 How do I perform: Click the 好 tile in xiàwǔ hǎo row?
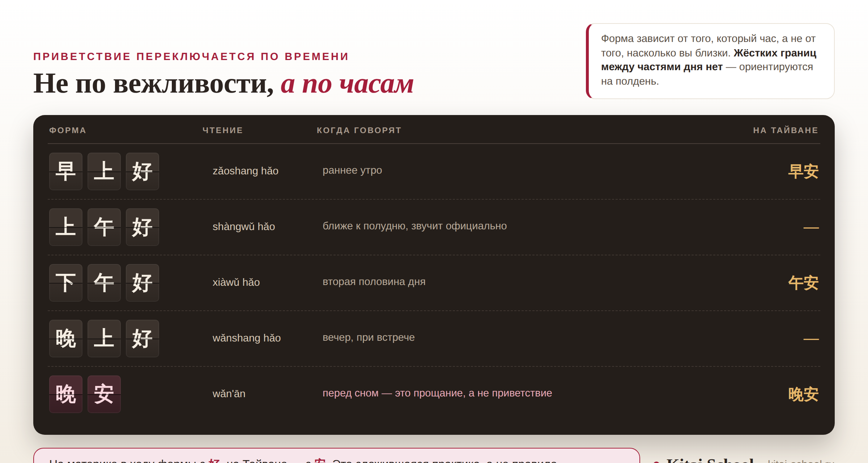(142, 283)
